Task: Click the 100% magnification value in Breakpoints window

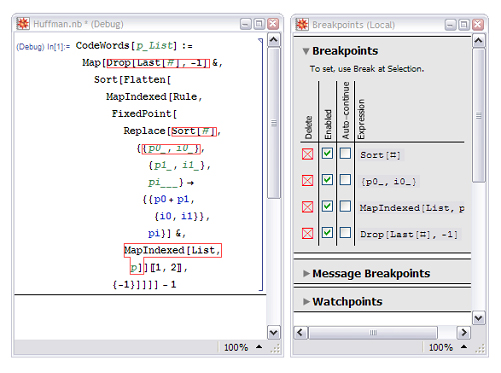Action: (441, 347)
